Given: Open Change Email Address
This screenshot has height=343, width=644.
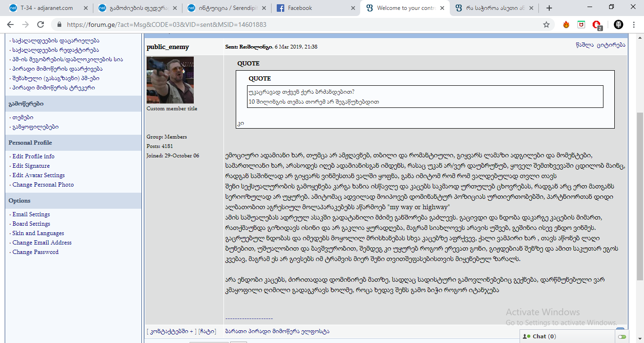Looking at the screenshot, I should [x=42, y=243].
